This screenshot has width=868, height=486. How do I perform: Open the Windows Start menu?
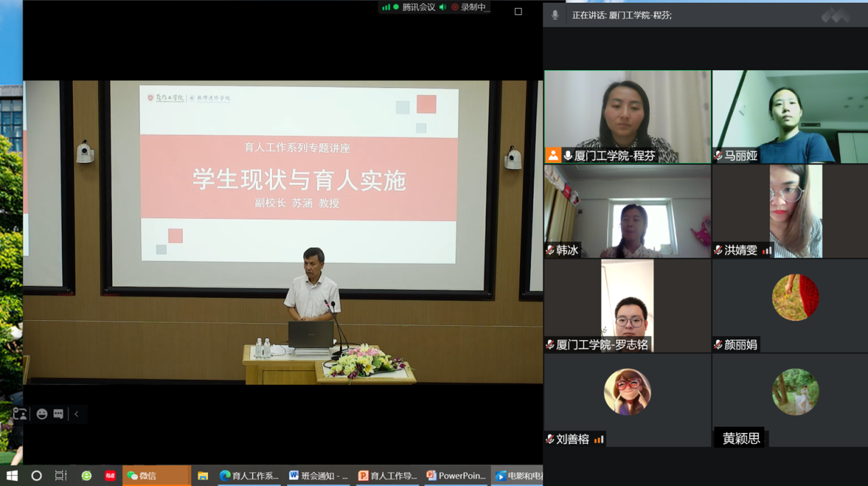click(12, 475)
